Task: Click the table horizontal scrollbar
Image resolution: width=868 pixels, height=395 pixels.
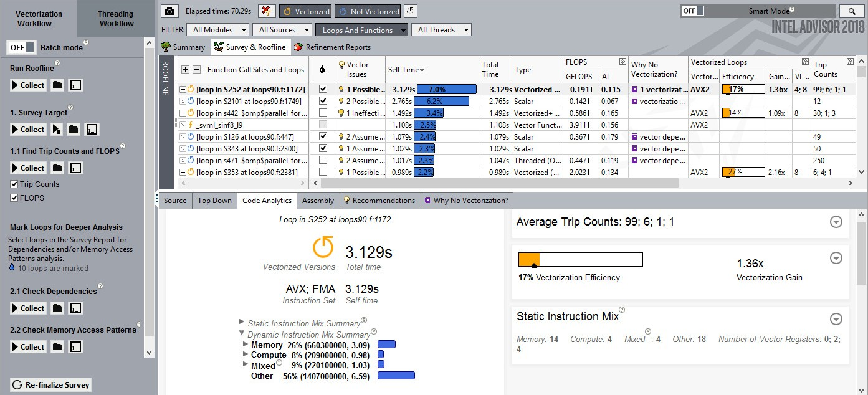Action: coord(500,183)
